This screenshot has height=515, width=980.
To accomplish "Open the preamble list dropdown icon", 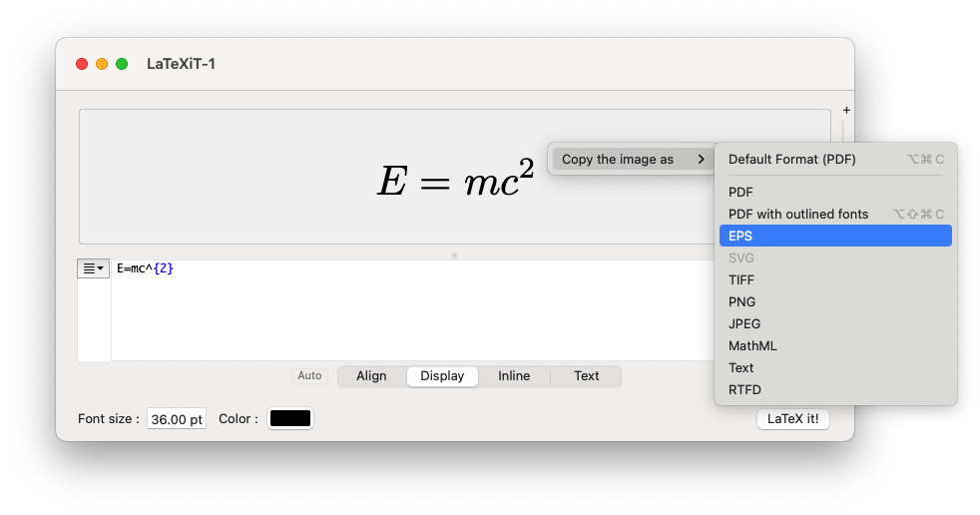I will pyautogui.click(x=94, y=268).
